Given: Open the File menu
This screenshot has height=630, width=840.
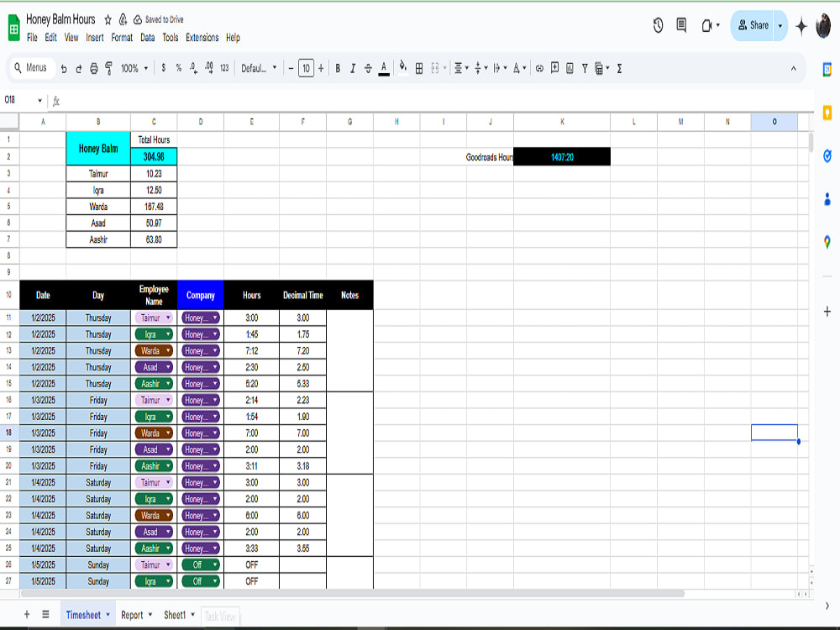Looking at the screenshot, I should point(32,38).
